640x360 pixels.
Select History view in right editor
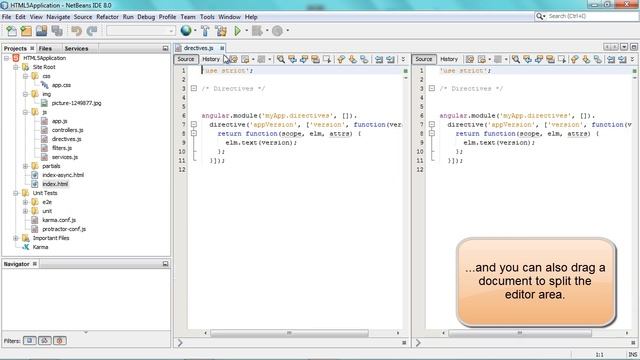pyautogui.click(x=449, y=59)
